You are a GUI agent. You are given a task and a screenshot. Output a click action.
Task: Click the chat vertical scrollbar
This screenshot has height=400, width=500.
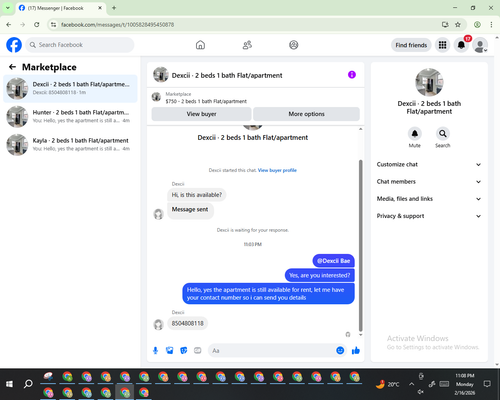pyautogui.click(x=360, y=245)
